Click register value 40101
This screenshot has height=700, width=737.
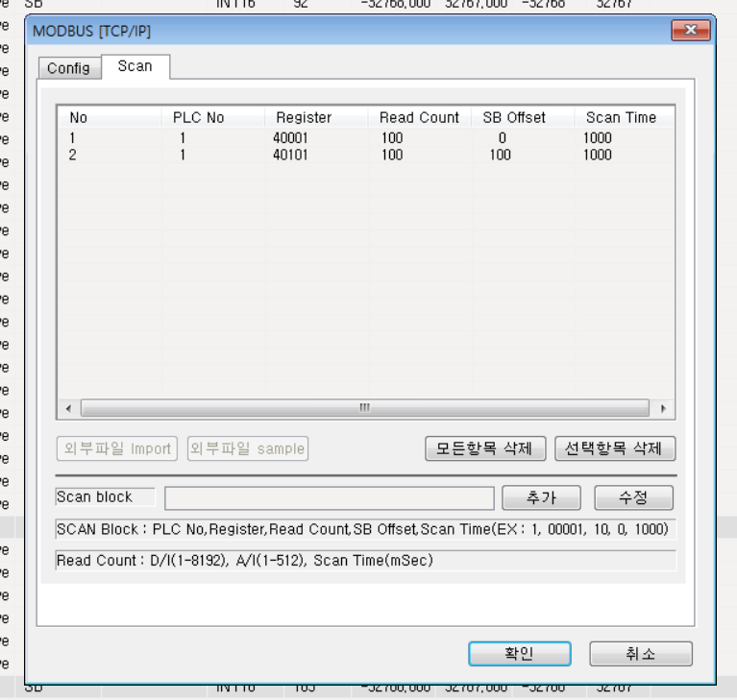(290, 155)
